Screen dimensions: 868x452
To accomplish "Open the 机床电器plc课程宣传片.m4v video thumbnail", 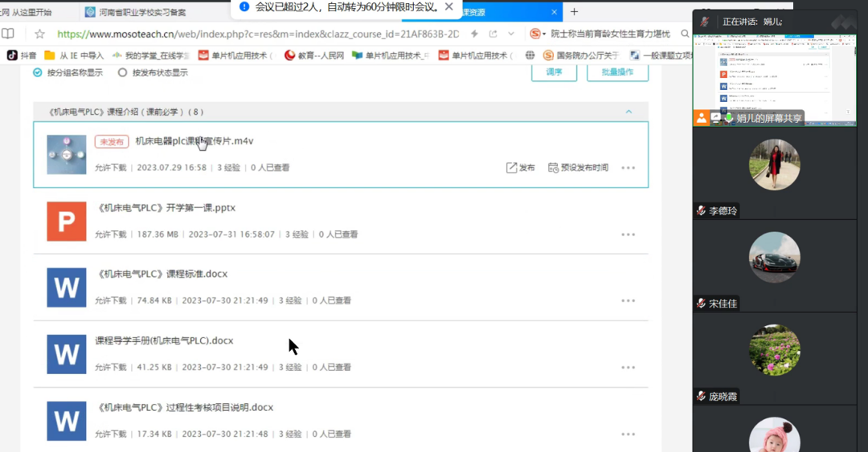I will click(67, 155).
